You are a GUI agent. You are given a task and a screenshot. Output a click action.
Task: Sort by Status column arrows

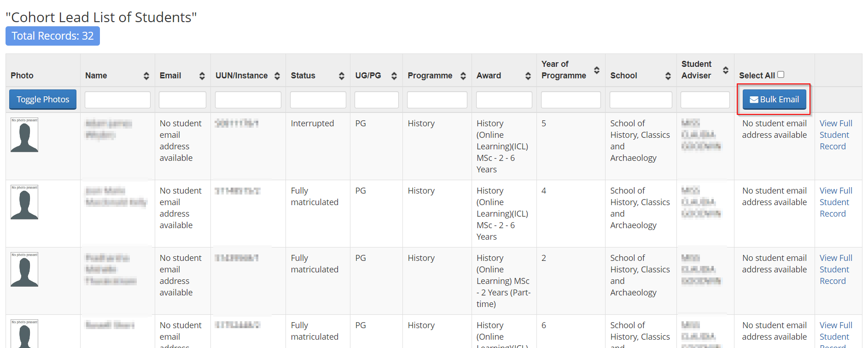click(x=341, y=76)
